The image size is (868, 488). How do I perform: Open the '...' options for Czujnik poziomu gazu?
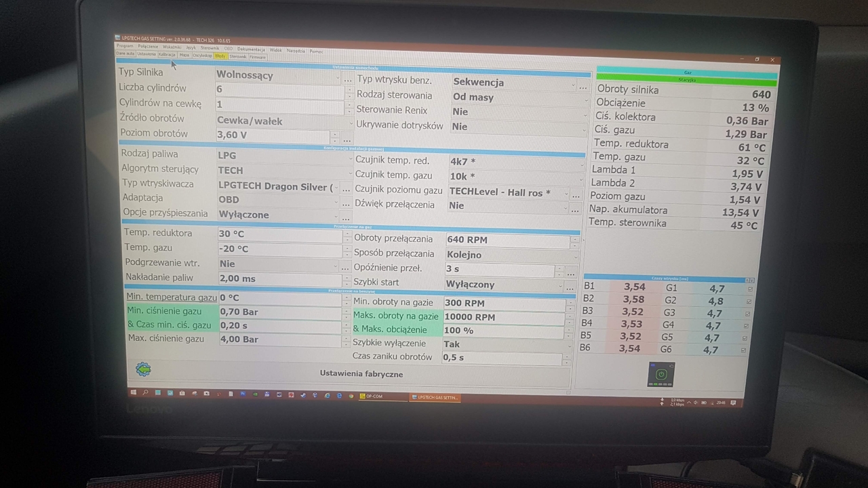coord(575,195)
